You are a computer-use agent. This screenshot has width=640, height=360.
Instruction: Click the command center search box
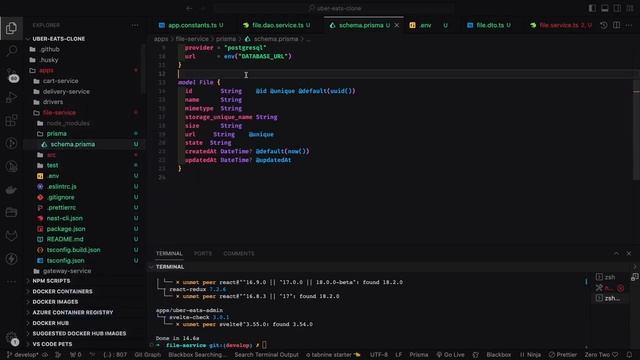pos(334,8)
